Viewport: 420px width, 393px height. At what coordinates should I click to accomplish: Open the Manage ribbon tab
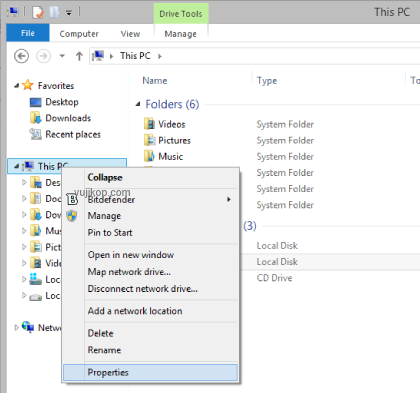pyautogui.click(x=180, y=34)
